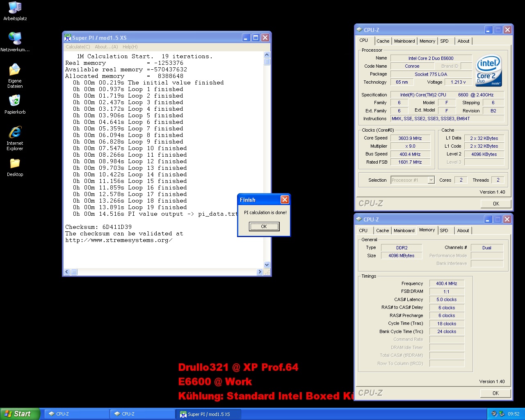The width and height of the screenshot is (525, 420).
Task: Switch to Cache tab in bottom CPU-Z window
Action: (383, 231)
